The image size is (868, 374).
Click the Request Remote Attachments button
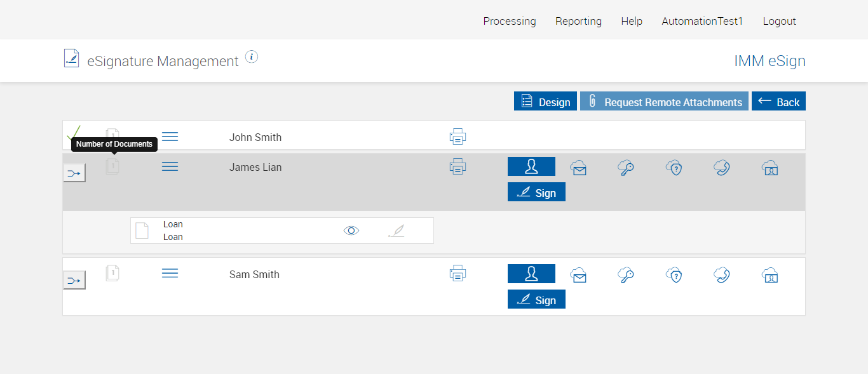click(x=664, y=102)
